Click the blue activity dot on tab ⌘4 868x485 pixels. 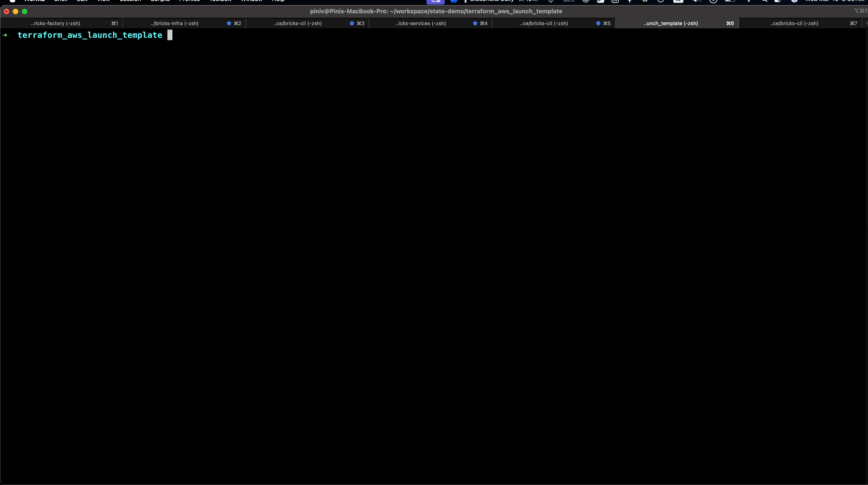tap(475, 23)
